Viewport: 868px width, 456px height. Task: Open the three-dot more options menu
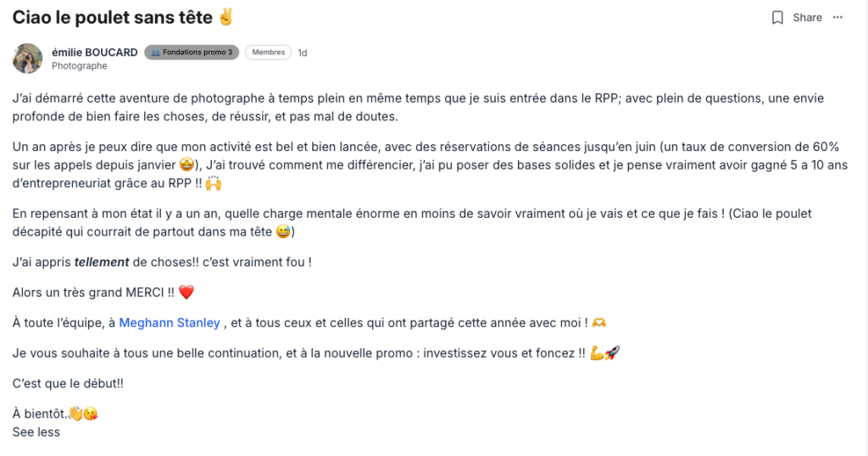(838, 18)
